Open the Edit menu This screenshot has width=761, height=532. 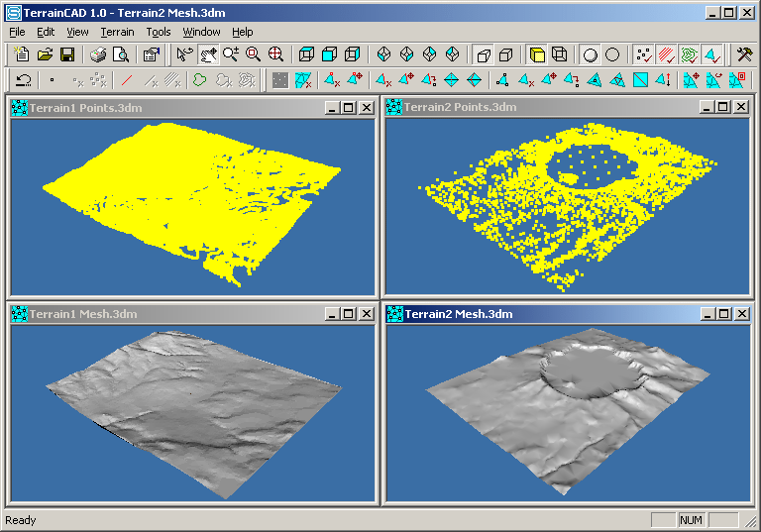46,32
